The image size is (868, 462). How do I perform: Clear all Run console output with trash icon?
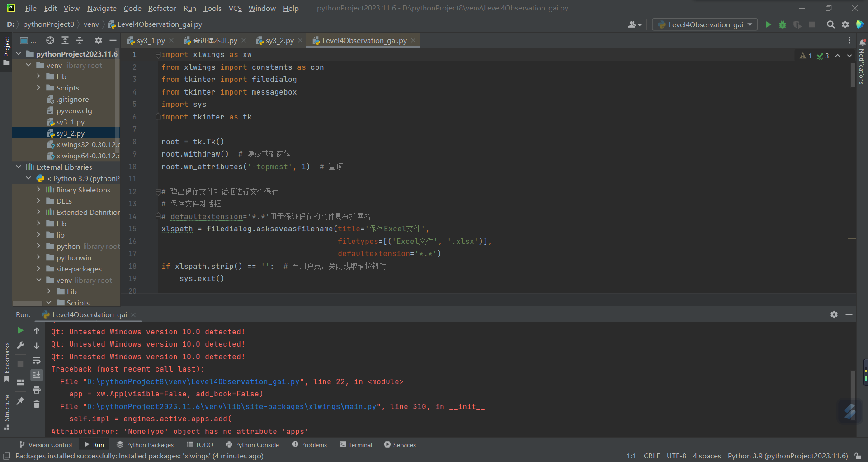(x=37, y=405)
